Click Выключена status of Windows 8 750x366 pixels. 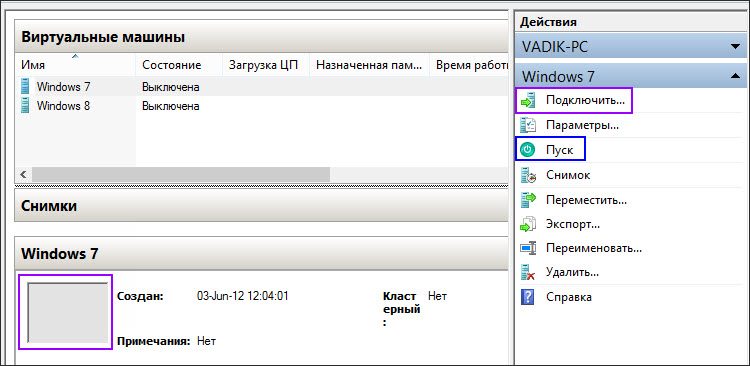[170, 106]
